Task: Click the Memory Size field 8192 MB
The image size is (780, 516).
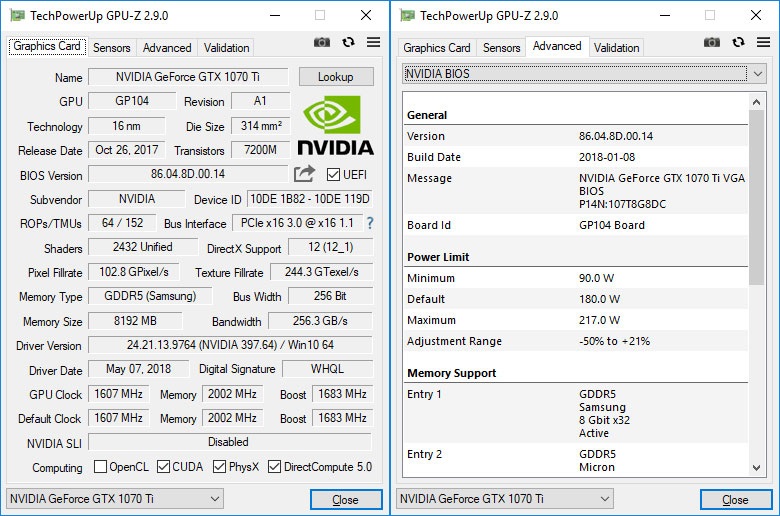Action: click(x=135, y=321)
